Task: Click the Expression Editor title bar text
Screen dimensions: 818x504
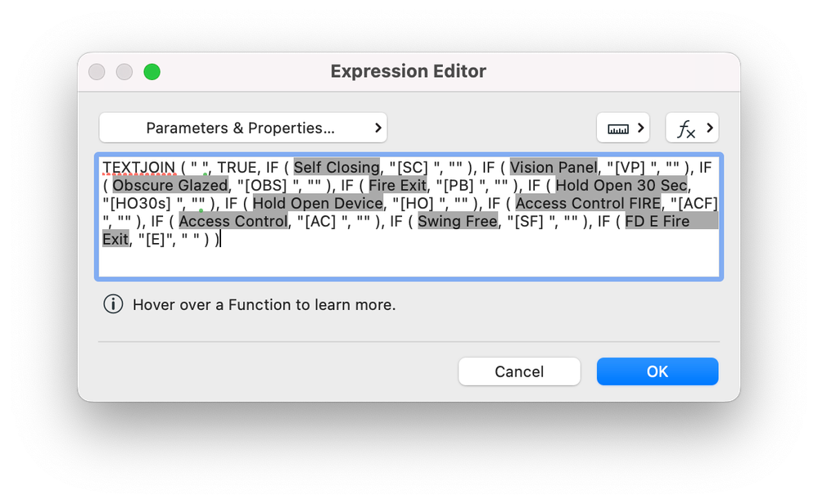Action: [408, 72]
